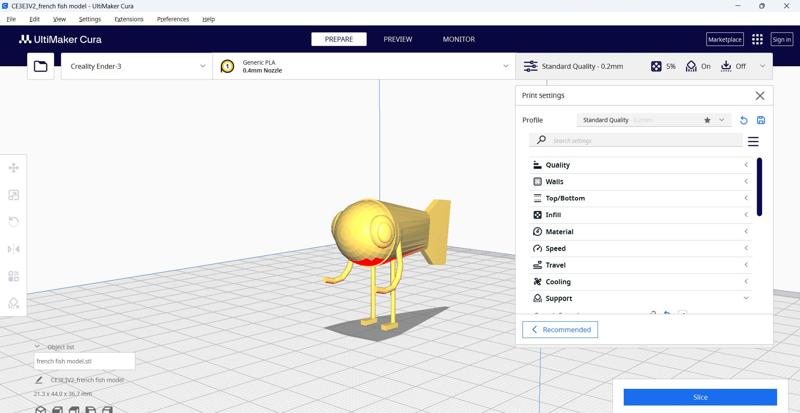Close the Print settings panel
The height and width of the screenshot is (413, 800).
point(760,95)
